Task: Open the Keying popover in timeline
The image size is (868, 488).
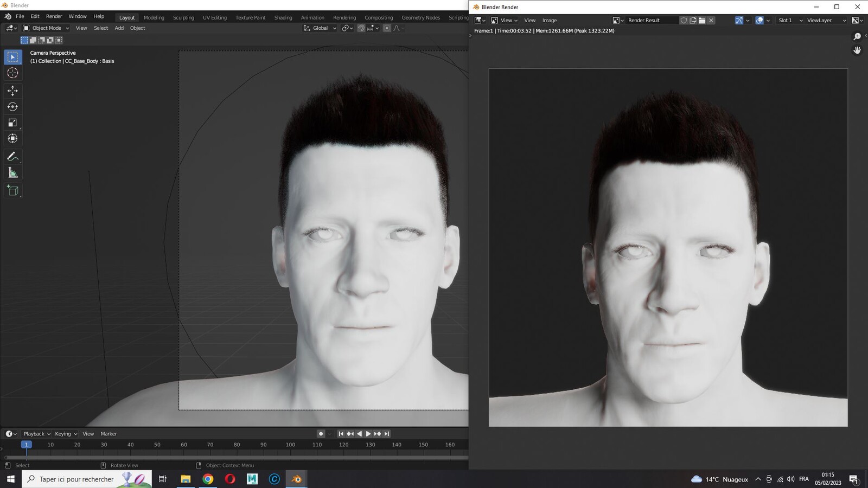Action: [x=66, y=434]
